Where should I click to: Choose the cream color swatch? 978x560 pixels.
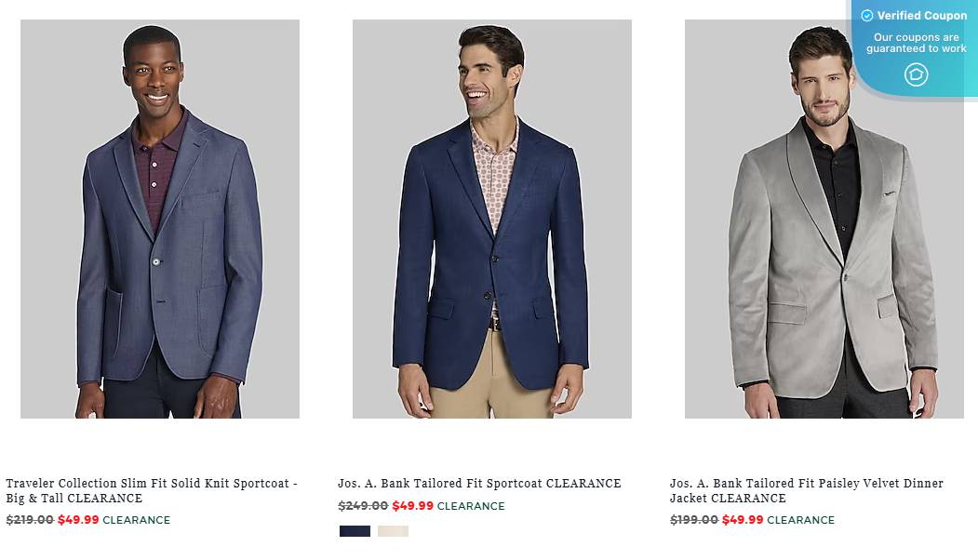[393, 531]
